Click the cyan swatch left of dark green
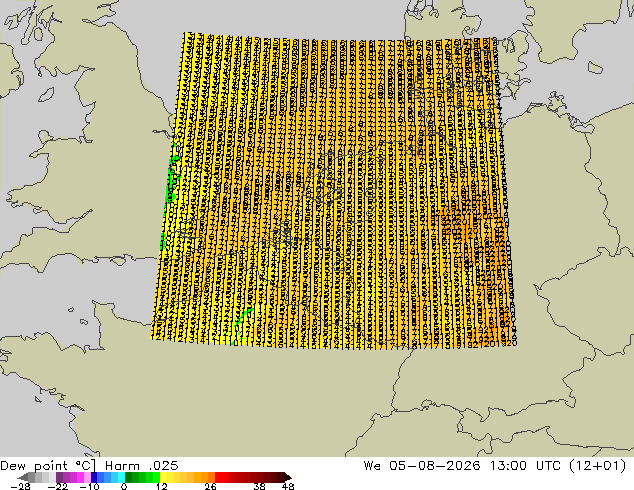This screenshot has height=490, width=634. [x=121, y=477]
